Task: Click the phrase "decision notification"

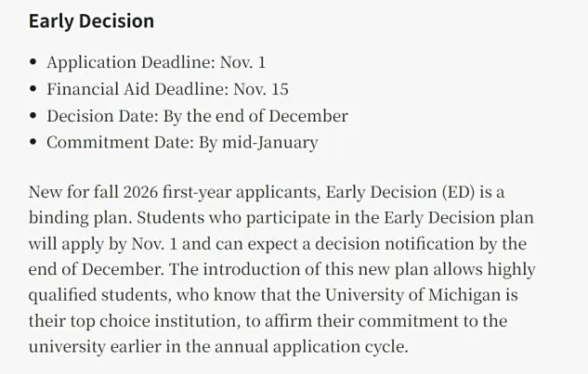Action: (395, 244)
